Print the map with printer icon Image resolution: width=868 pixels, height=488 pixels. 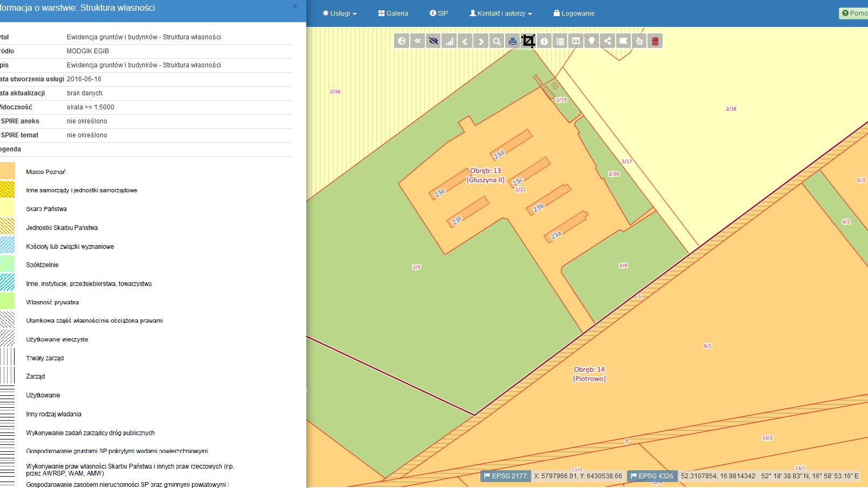513,41
